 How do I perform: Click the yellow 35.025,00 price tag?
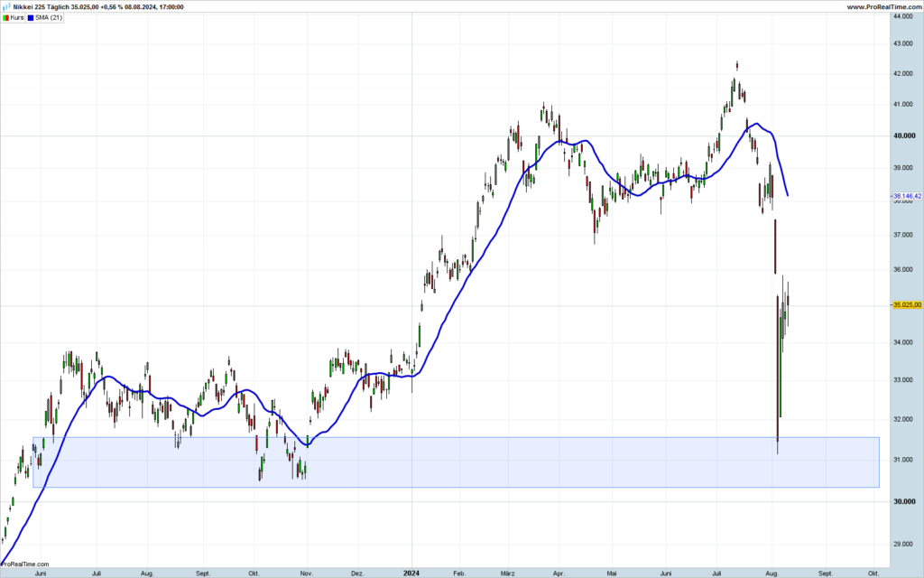(x=907, y=305)
